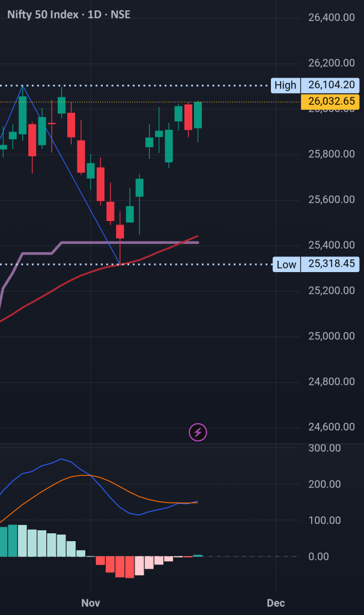Click the 26,104.20 high price value

click(332, 85)
